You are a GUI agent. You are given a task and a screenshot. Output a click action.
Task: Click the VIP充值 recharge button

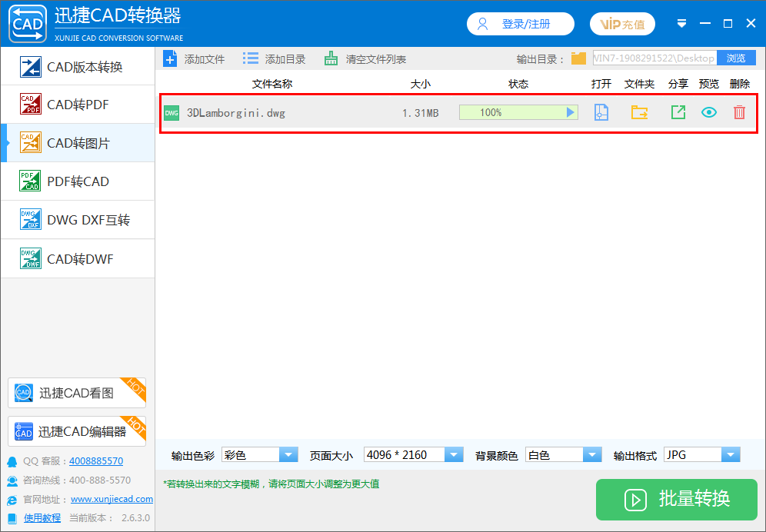[622, 24]
